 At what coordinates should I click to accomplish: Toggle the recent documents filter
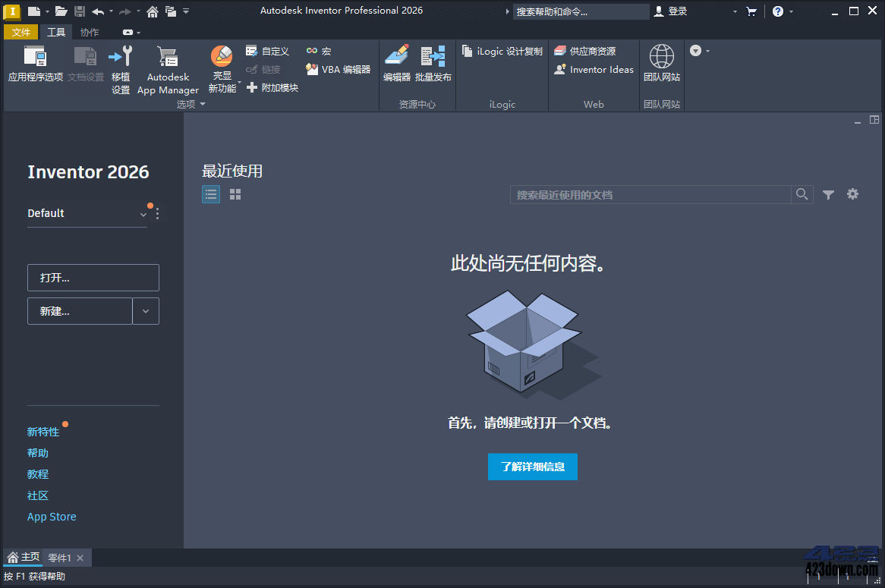[828, 194]
